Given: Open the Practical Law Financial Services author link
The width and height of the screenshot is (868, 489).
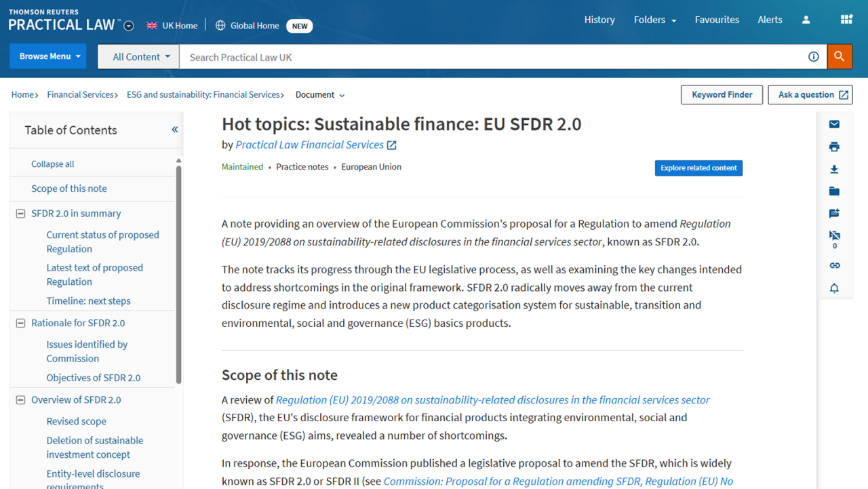Looking at the screenshot, I should pyautogui.click(x=309, y=144).
